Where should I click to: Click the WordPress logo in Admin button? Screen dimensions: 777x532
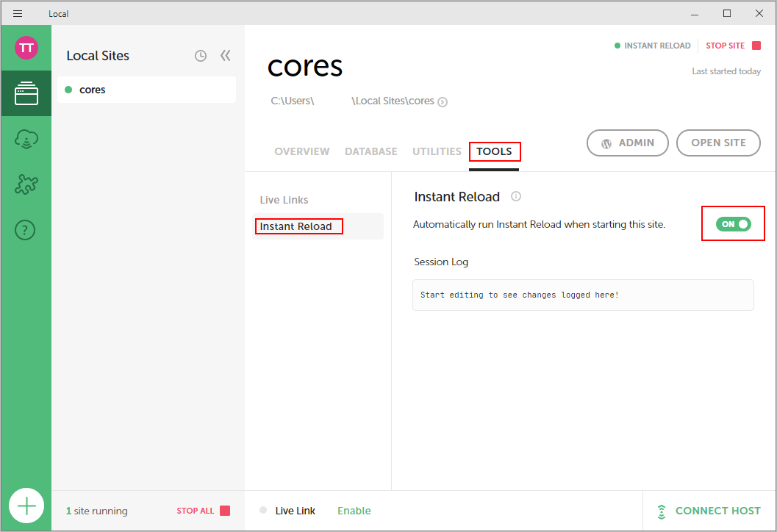(606, 143)
